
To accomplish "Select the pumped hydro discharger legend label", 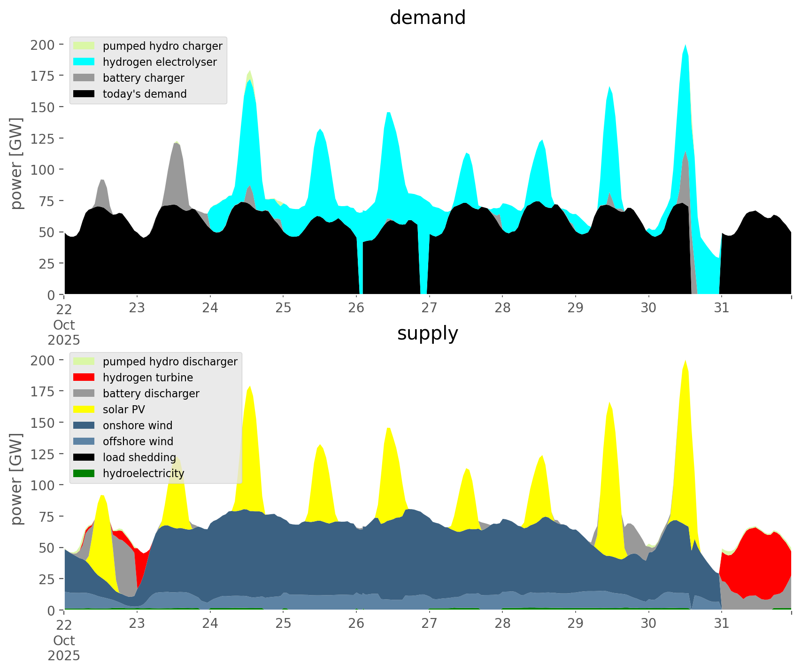I will [x=170, y=362].
